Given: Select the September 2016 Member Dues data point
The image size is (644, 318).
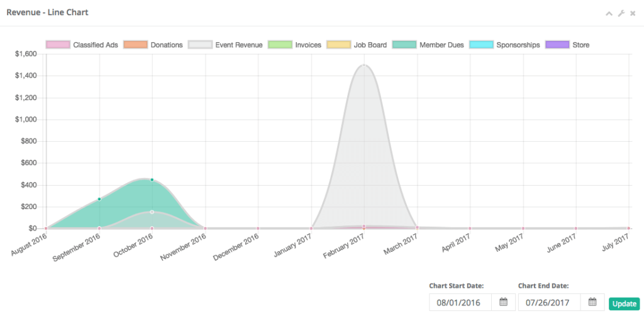Looking at the screenshot, I should point(99,199).
